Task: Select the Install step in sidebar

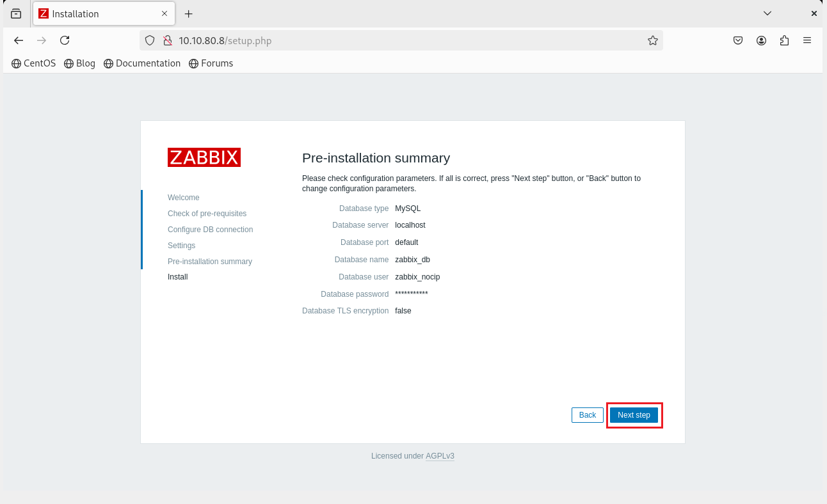Action: point(178,277)
